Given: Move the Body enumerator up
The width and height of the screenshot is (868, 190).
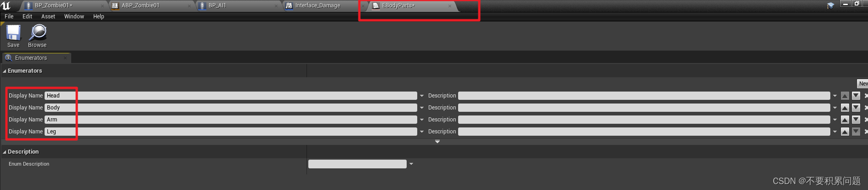Looking at the screenshot, I should coord(845,108).
